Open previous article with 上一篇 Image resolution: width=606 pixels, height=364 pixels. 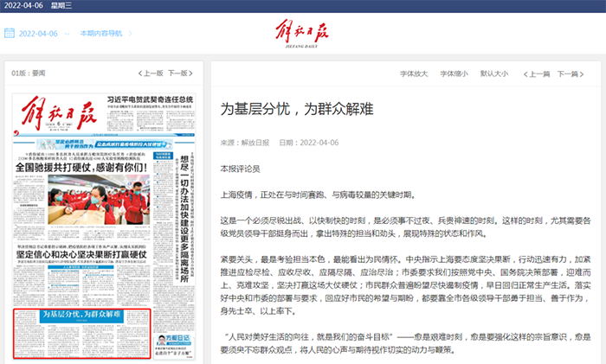537,74
